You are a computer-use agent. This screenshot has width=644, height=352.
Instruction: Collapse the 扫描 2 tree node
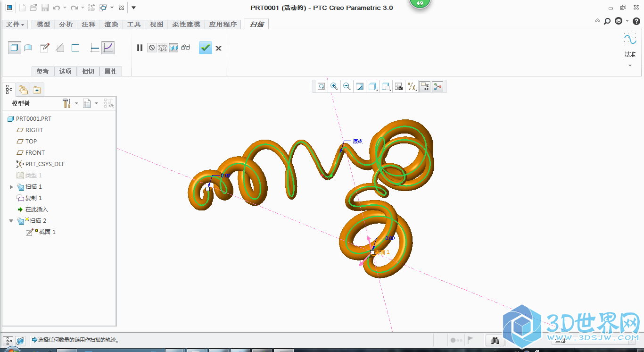pyautogui.click(x=12, y=221)
